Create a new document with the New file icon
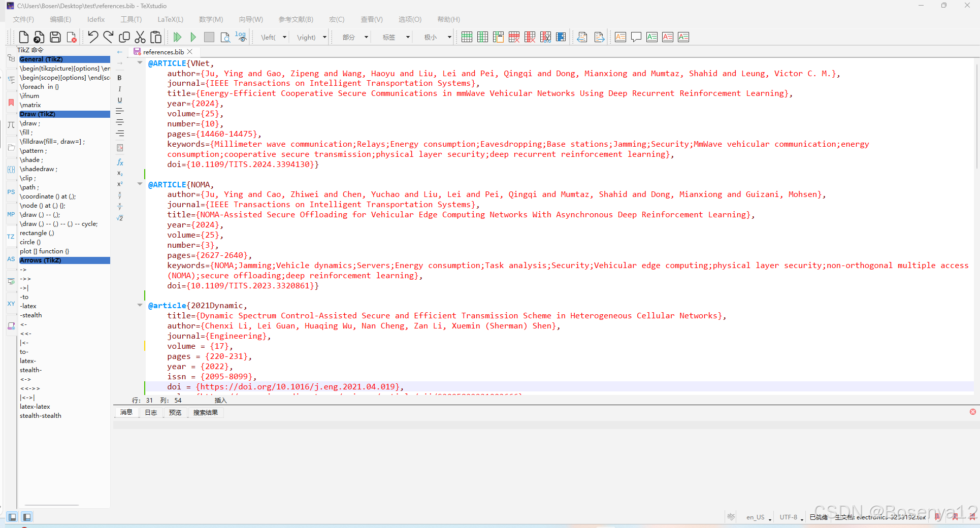Image resolution: width=980 pixels, height=528 pixels. [x=23, y=37]
